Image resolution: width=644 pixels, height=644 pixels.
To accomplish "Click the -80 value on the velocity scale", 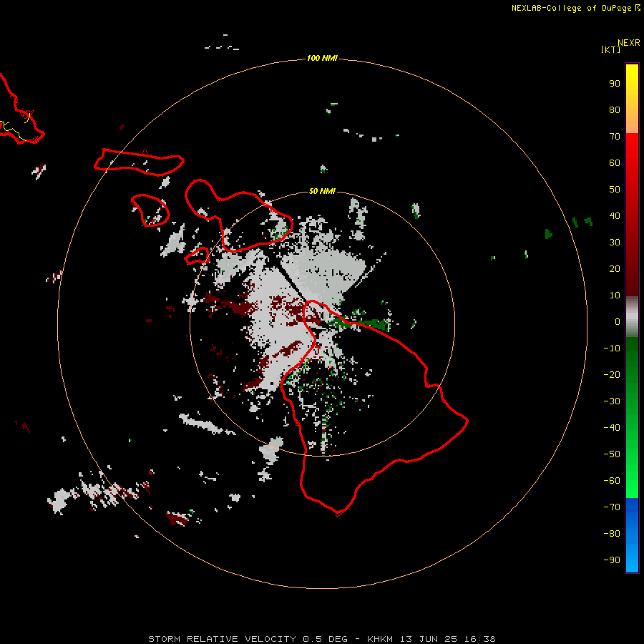I will [x=612, y=534].
